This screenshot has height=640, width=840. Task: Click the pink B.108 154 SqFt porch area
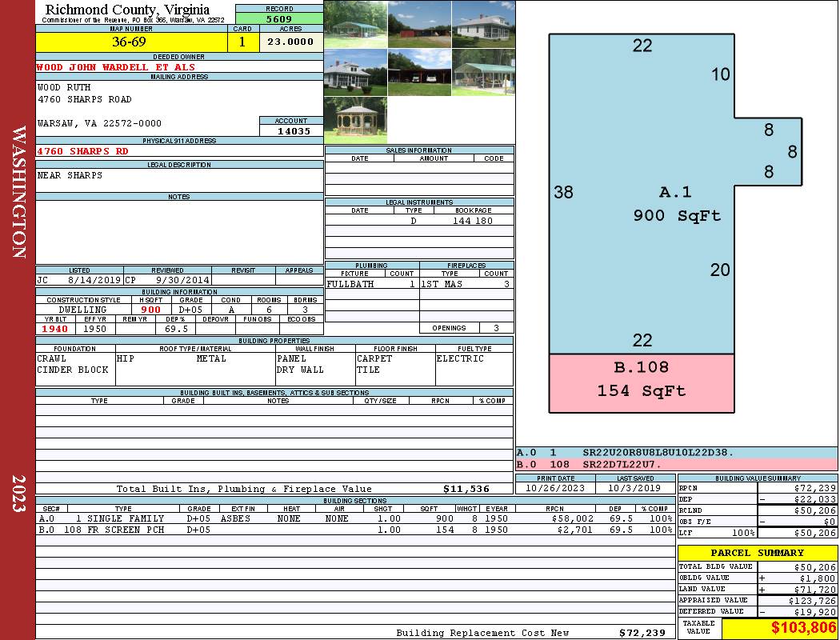click(641, 379)
